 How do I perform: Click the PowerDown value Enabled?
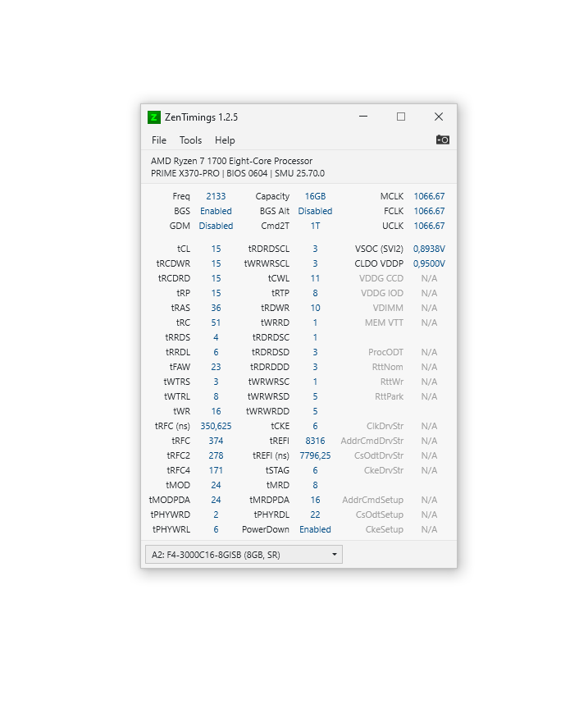click(315, 529)
